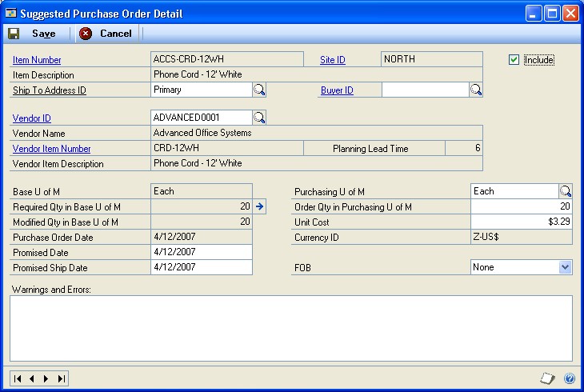Click the window title bar app icon
This screenshot has height=392, width=584.
pos(11,14)
